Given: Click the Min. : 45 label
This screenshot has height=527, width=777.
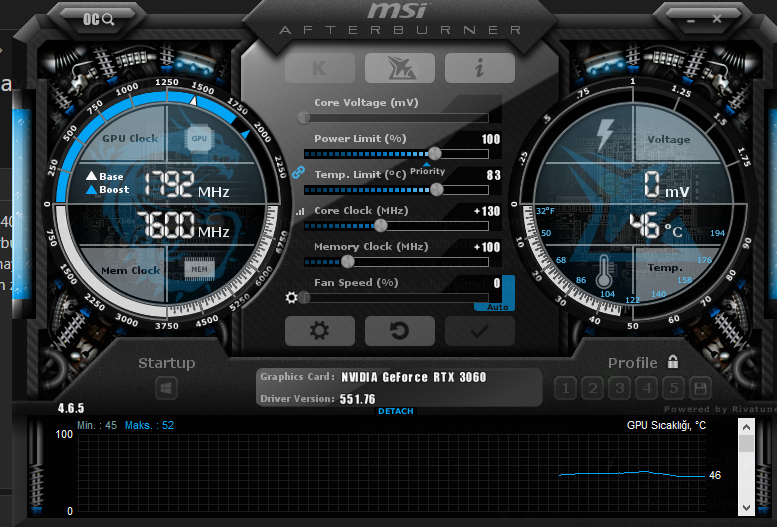Looking at the screenshot, I should tap(97, 425).
